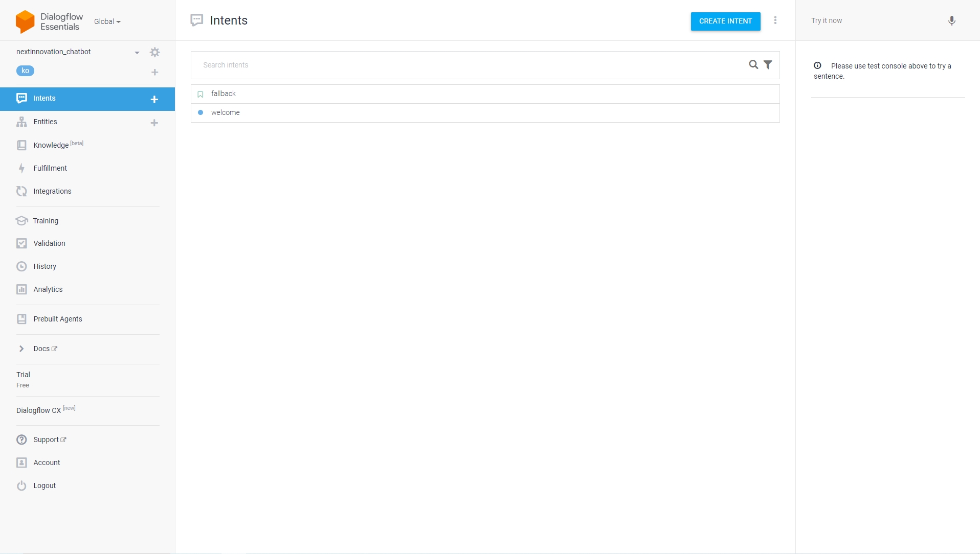Open the Support external link
The image size is (980, 554).
tap(50, 440)
